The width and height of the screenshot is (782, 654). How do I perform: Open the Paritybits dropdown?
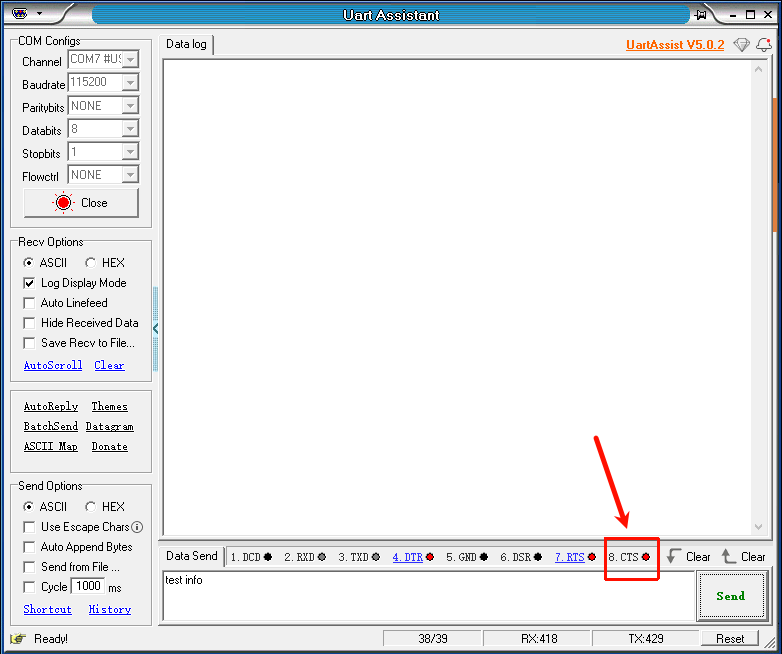130,106
